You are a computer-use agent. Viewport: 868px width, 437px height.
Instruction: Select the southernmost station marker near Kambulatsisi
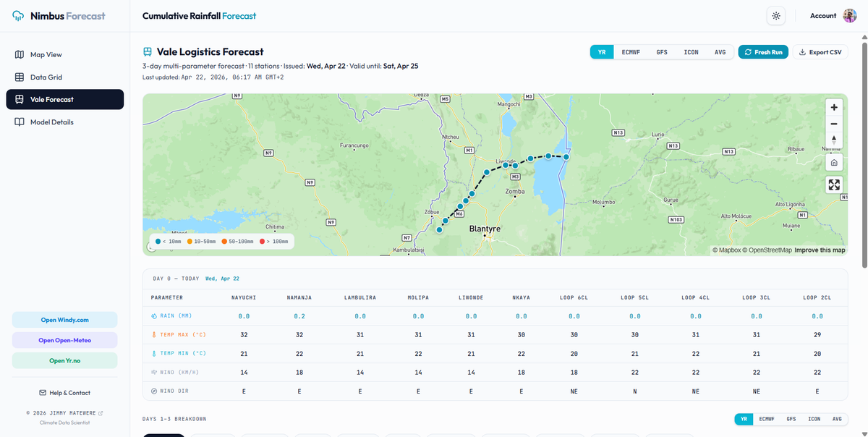(439, 230)
